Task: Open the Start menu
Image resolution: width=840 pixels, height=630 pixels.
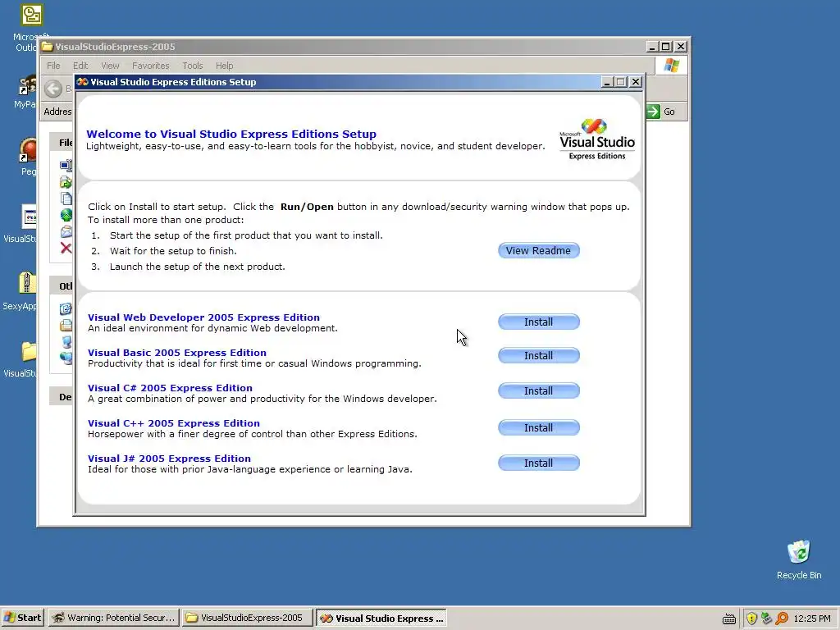Action: click(22, 618)
